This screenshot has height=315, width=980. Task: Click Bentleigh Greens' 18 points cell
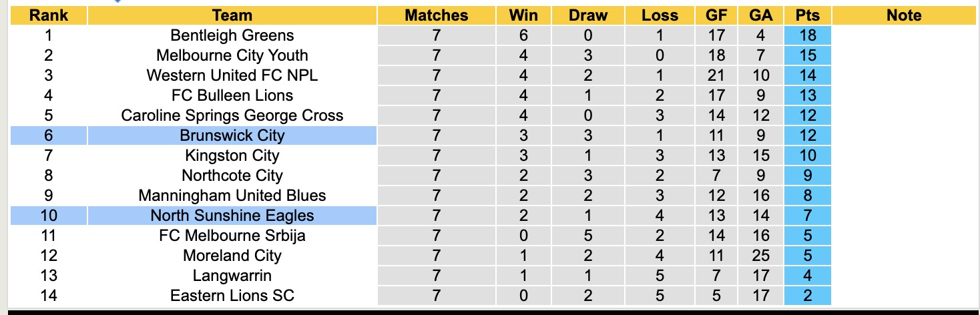[807, 35]
